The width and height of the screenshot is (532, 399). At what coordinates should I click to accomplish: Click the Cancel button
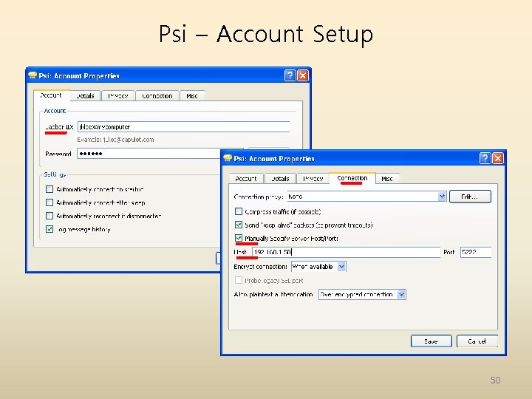(477, 341)
